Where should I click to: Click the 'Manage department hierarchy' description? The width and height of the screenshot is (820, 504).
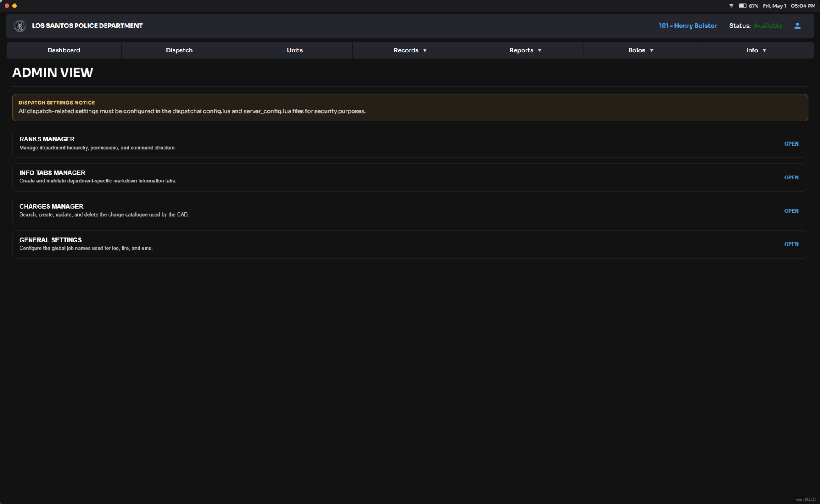(x=98, y=148)
